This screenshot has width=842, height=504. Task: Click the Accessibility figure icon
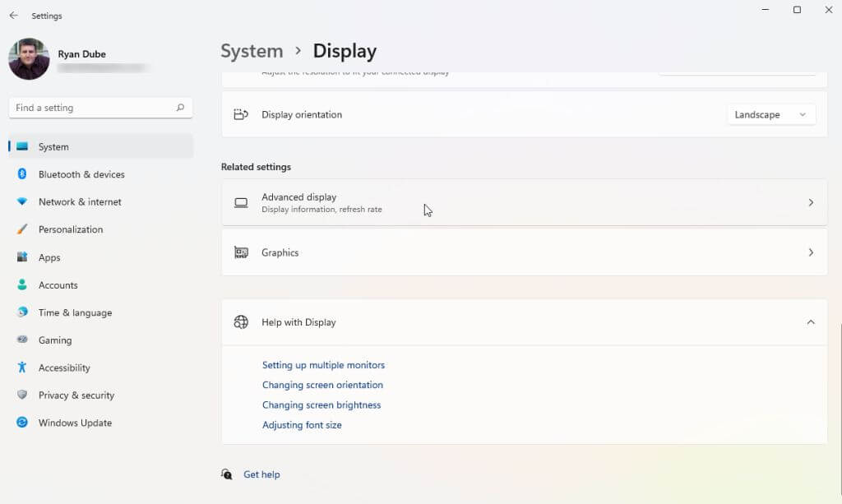[22, 368]
